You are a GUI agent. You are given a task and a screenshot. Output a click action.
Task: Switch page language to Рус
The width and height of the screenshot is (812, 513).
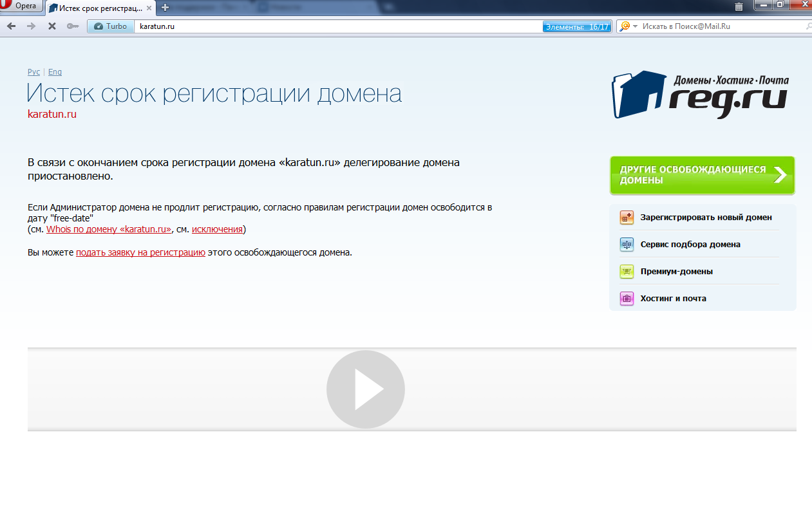(33, 72)
